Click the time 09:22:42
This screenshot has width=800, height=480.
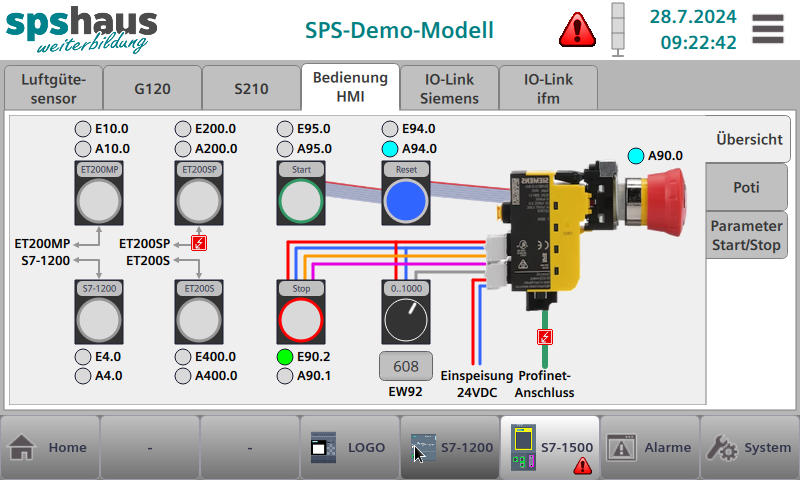[x=698, y=42]
